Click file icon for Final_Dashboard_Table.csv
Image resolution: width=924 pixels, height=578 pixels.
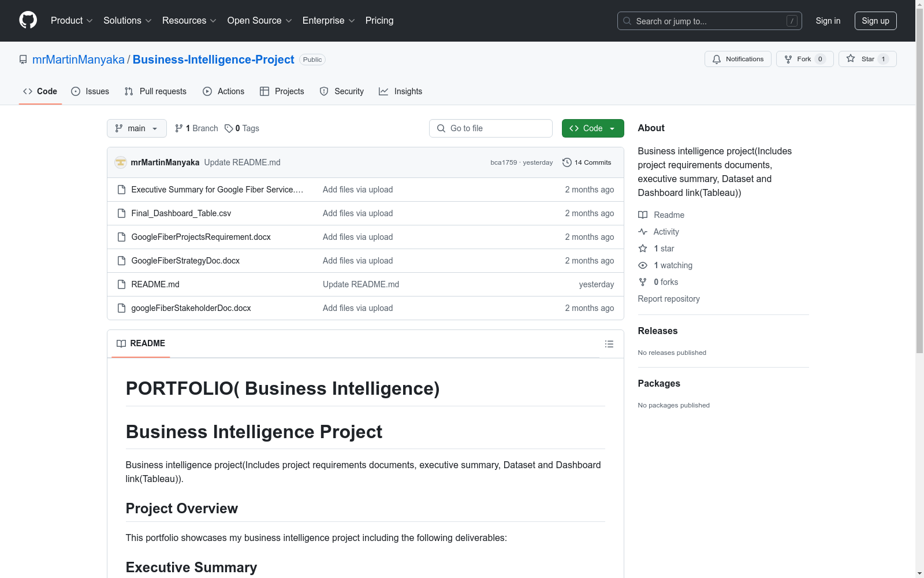[121, 213]
